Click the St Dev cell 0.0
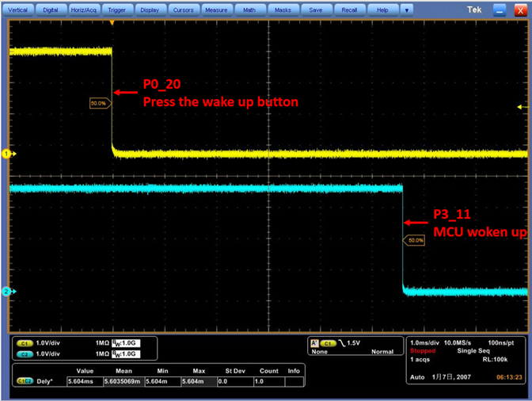This screenshot has width=532, height=401. [x=235, y=382]
